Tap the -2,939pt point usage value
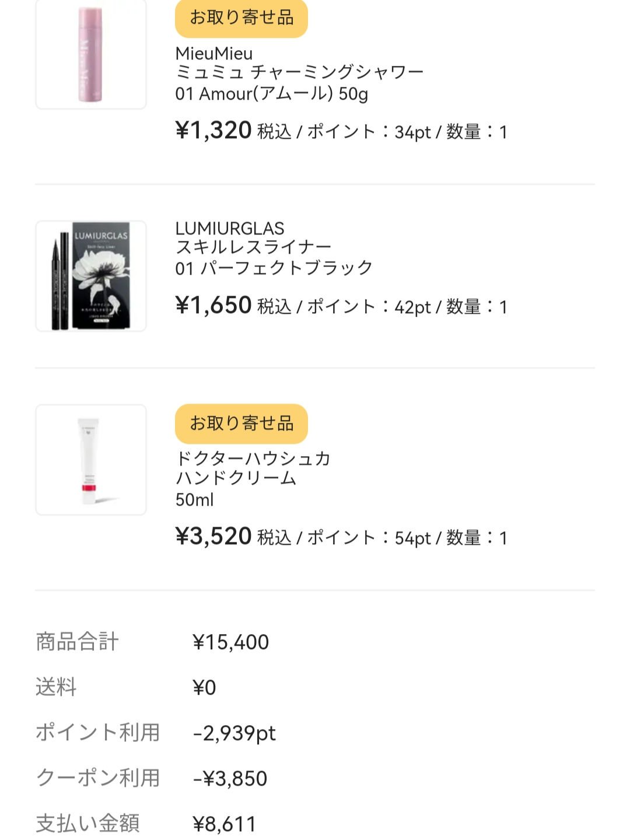The image size is (630, 840). [235, 733]
